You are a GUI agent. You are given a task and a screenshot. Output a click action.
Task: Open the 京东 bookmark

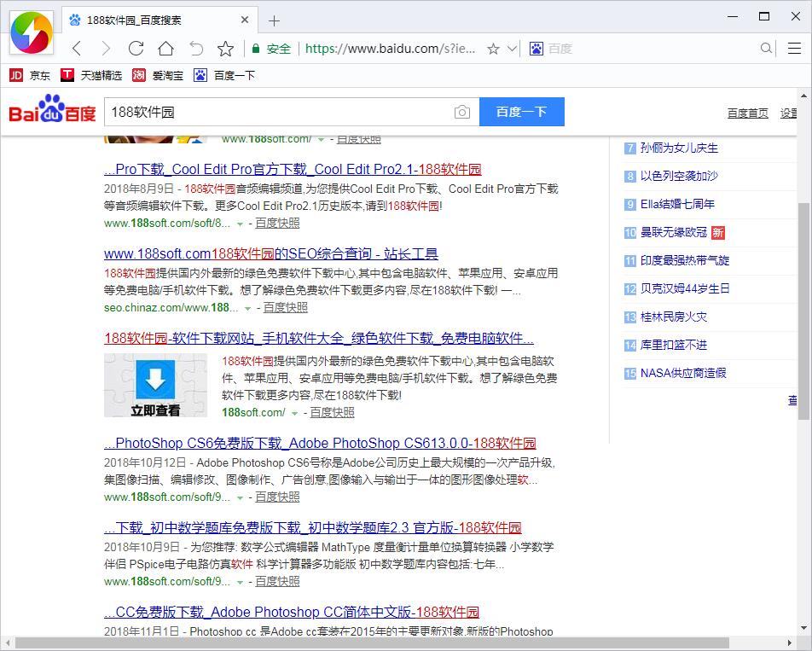point(30,75)
